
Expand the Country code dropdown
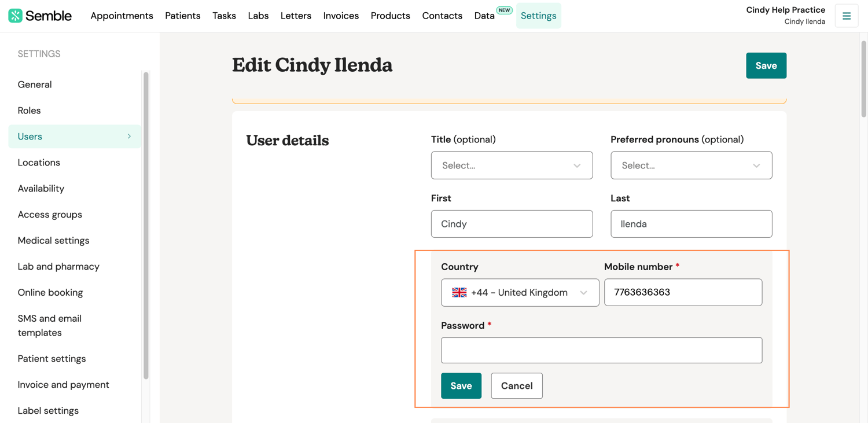583,293
